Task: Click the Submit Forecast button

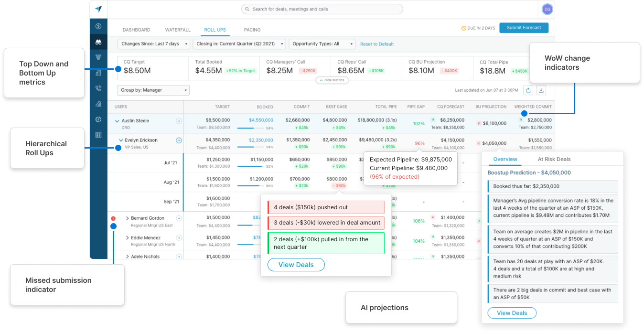Action: [x=524, y=28]
